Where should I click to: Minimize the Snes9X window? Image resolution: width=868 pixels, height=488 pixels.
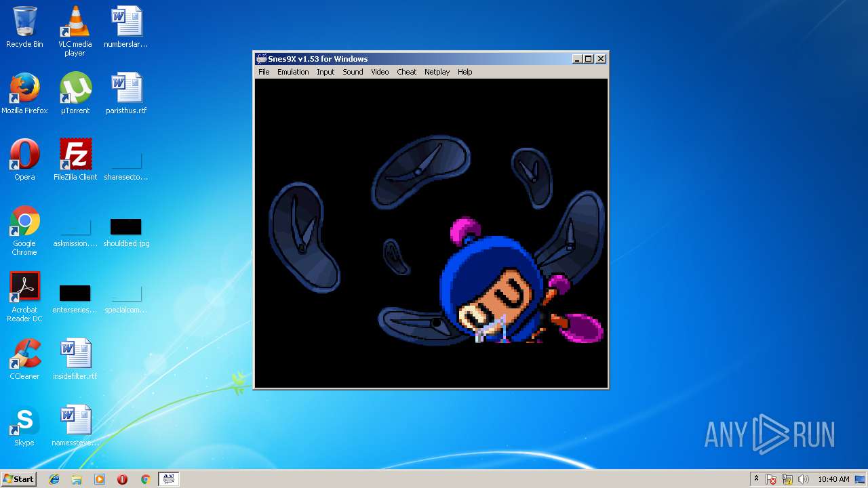click(577, 59)
